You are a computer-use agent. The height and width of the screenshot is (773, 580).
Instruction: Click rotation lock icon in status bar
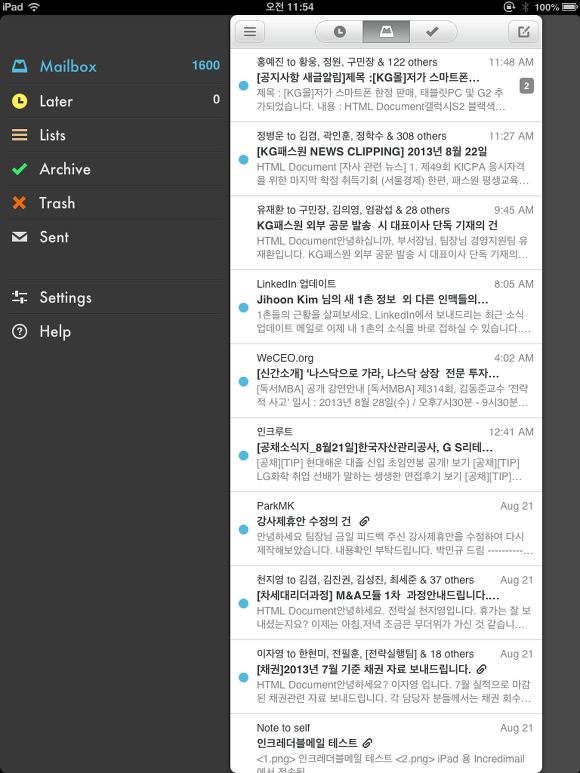[509, 7]
